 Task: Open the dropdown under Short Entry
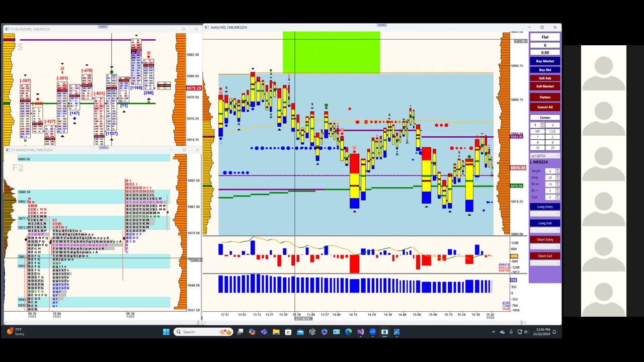click(x=545, y=246)
